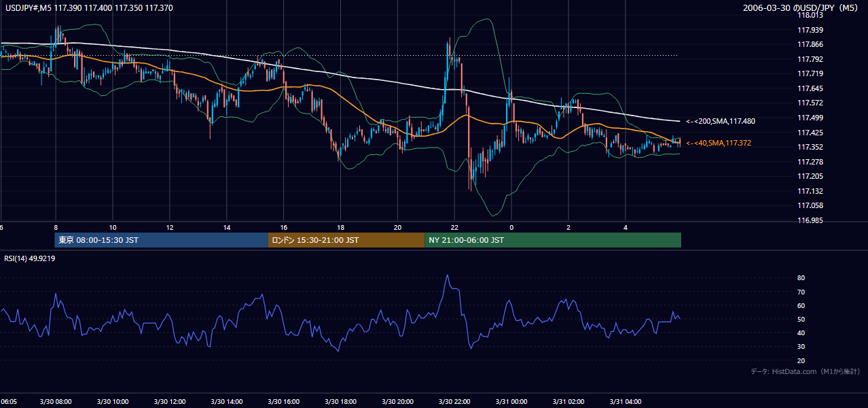Select hour label 16 on the price chart time axis
868x408 pixels.
284,228
